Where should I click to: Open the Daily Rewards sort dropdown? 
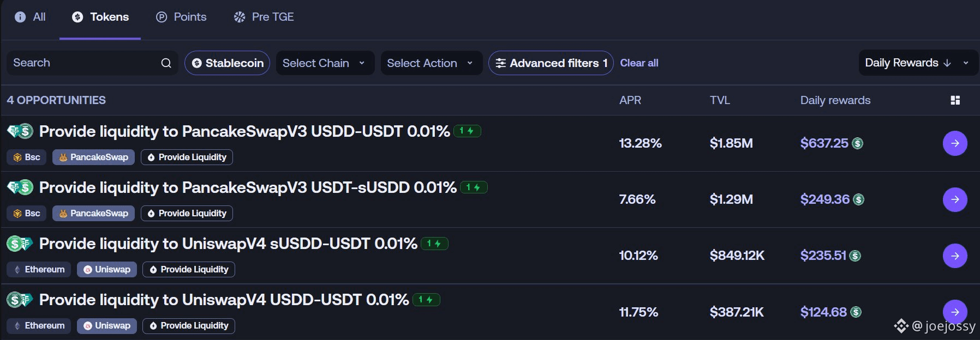tap(917, 63)
